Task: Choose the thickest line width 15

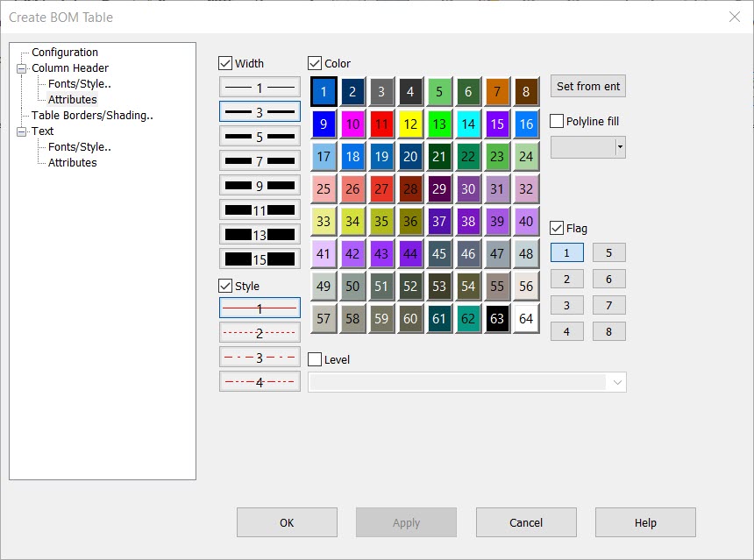Action: (260, 259)
